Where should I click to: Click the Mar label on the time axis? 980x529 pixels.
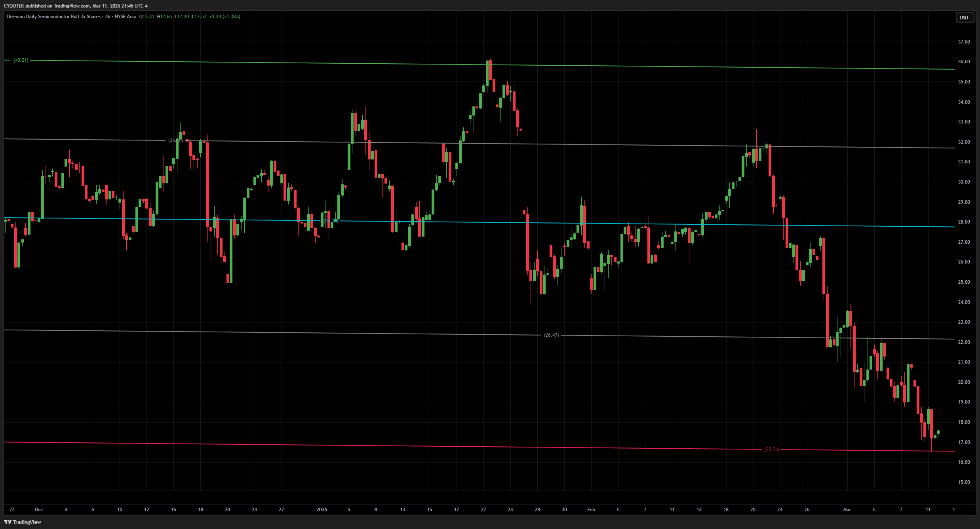[x=847, y=510]
